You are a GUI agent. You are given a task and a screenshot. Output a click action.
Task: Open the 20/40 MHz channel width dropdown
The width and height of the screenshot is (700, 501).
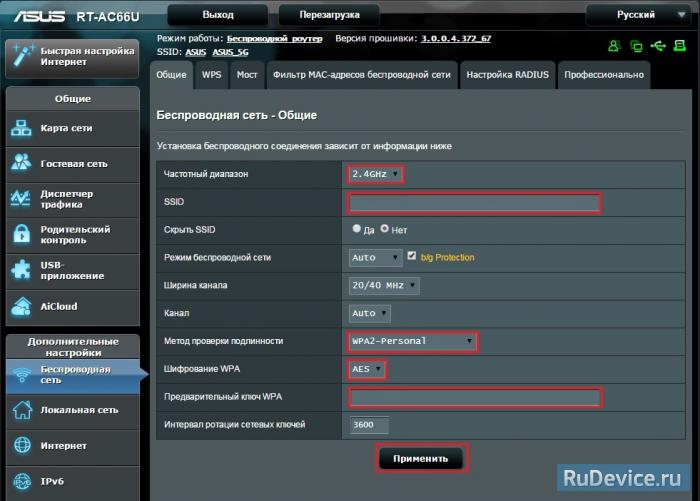384,285
